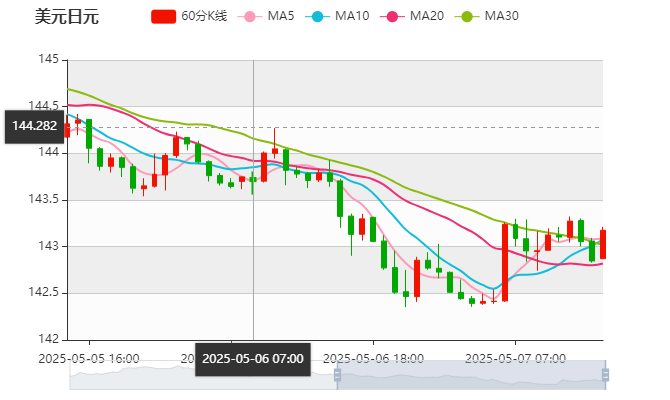Click the 2025-05-06 07:00 time label

click(252, 358)
